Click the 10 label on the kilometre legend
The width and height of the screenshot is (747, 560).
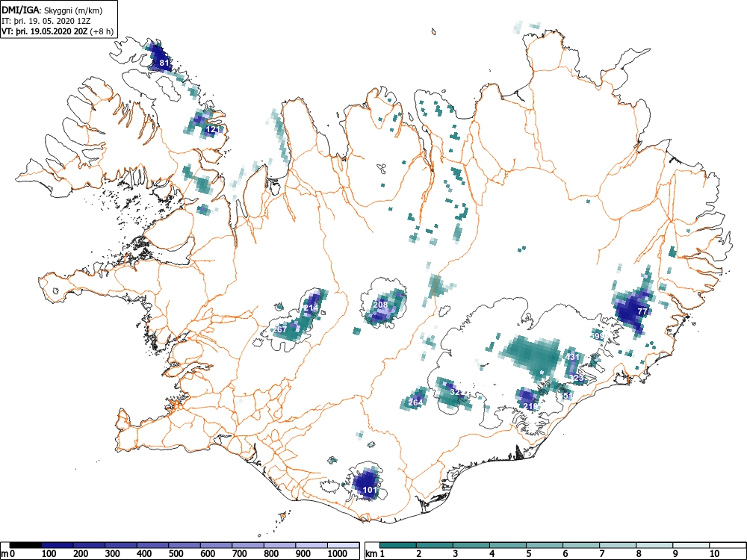click(714, 554)
